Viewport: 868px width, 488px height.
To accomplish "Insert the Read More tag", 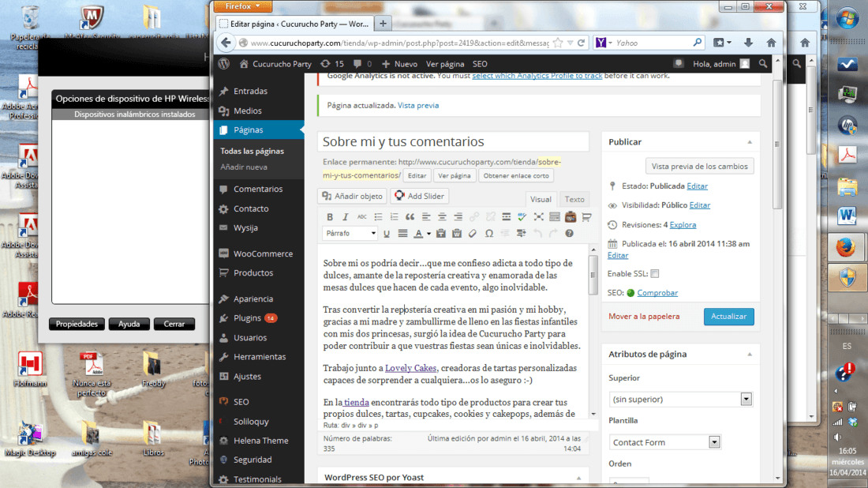I will 506,217.
